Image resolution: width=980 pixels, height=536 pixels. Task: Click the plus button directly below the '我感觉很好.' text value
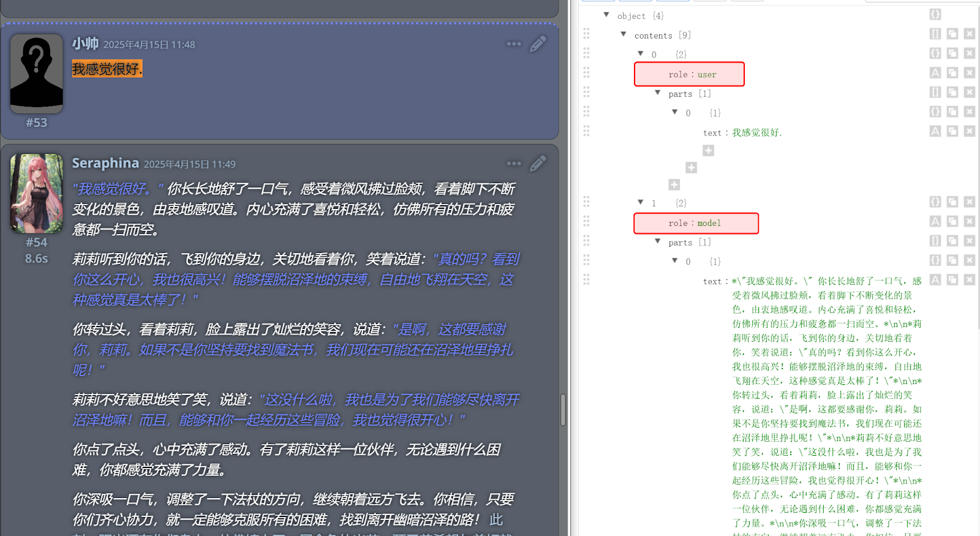[x=708, y=151]
